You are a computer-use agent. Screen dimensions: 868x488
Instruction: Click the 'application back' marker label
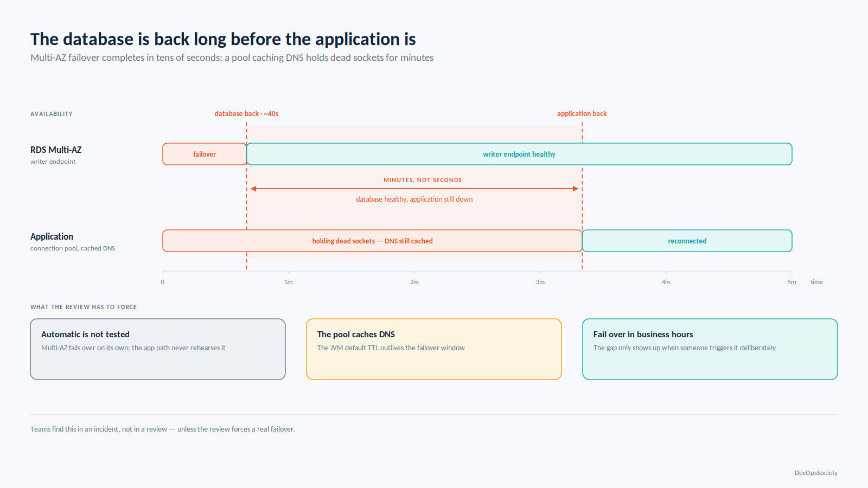click(x=582, y=114)
